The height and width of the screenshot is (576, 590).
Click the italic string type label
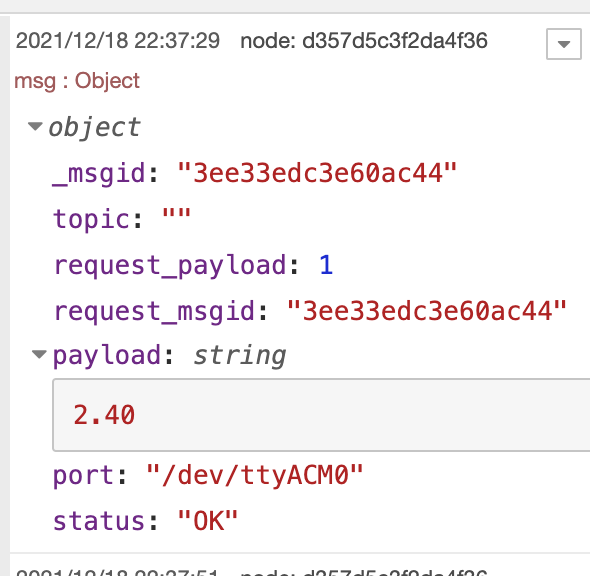(x=239, y=356)
